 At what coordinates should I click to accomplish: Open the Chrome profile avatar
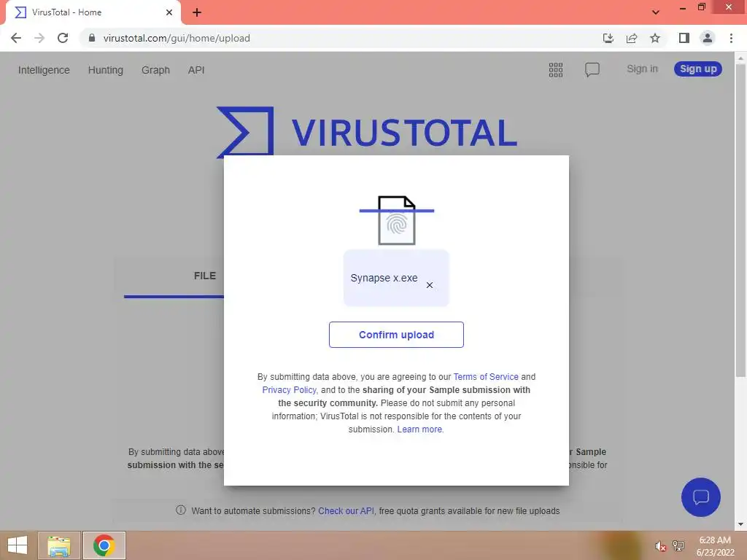point(708,38)
